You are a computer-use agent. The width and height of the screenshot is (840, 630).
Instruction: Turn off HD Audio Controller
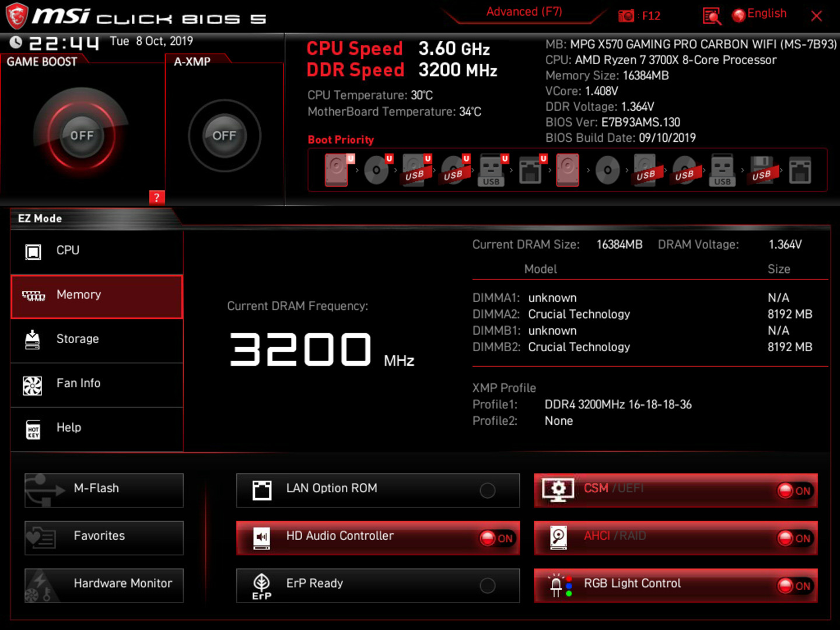(x=378, y=538)
